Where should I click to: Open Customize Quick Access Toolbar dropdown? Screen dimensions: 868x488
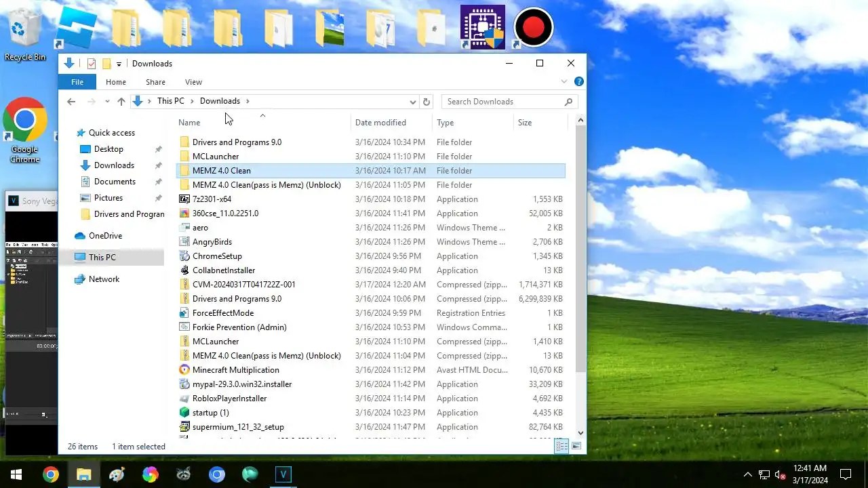pyautogui.click(x=119, y=64)
